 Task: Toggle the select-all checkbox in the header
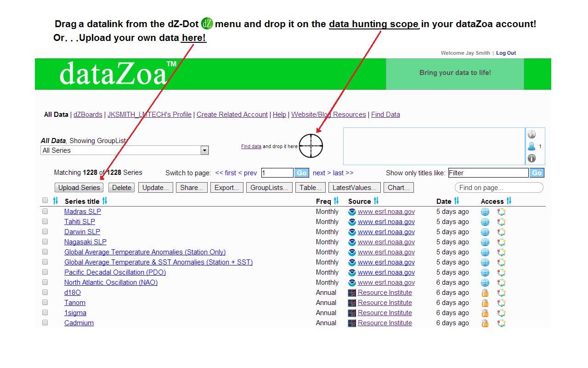[45, 200]
